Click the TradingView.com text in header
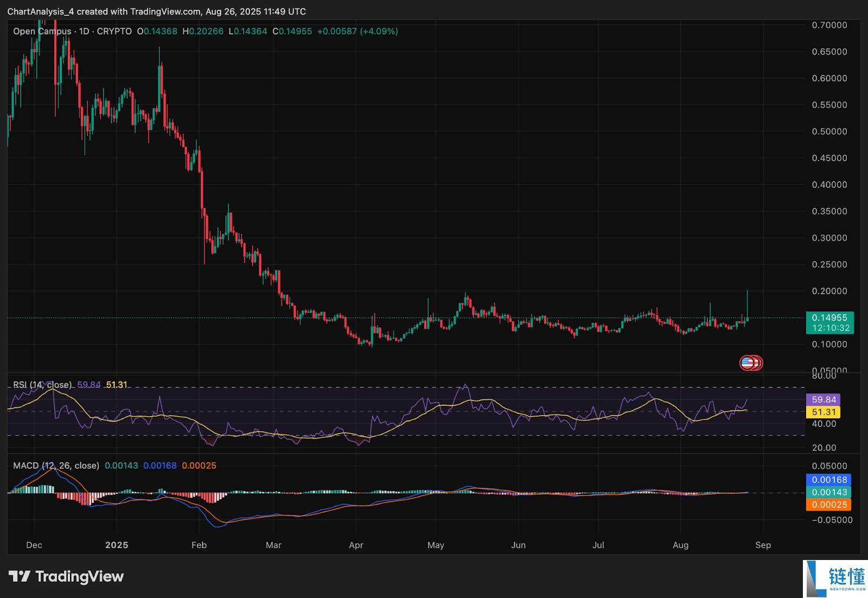868x598 pixels. pos(165,11)
